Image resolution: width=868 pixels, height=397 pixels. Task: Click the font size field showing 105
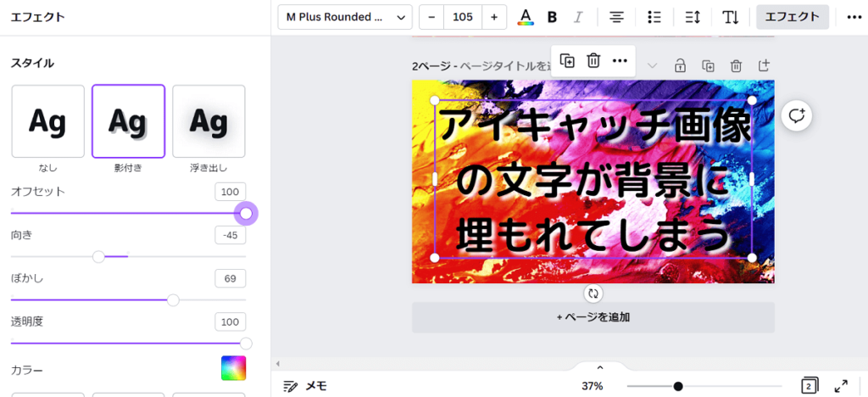463,17
